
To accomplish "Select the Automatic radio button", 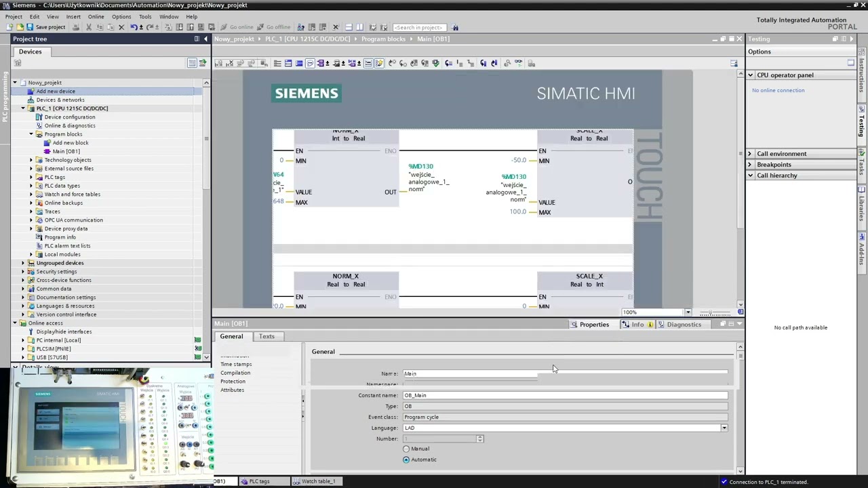I will pyautogui.click(x=406, y=460).
